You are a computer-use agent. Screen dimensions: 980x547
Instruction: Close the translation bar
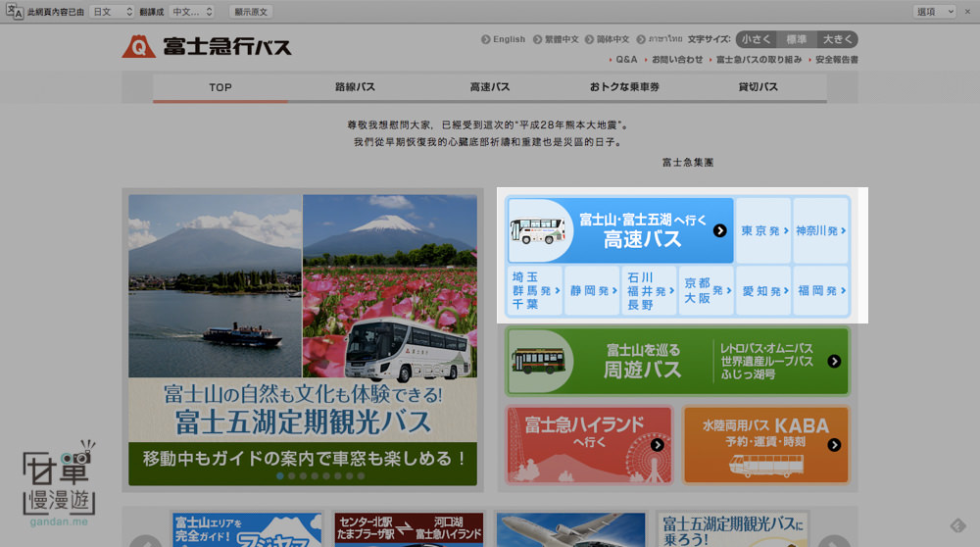(x=967, y=11)
